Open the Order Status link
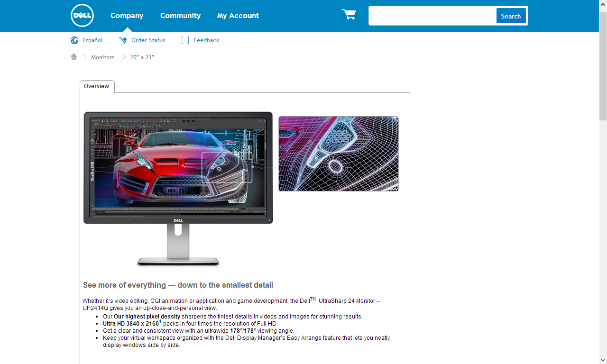The image size is (607, 364). point(148,40)
